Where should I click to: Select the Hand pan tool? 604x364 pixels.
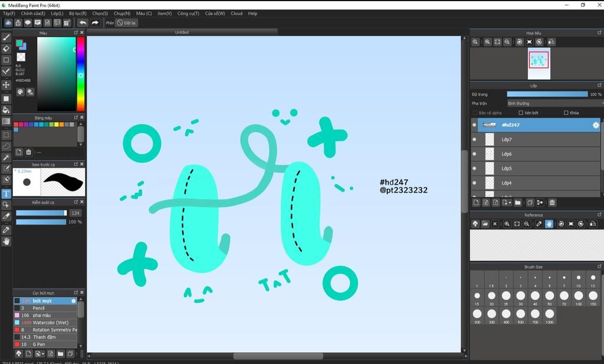[6, 241]
